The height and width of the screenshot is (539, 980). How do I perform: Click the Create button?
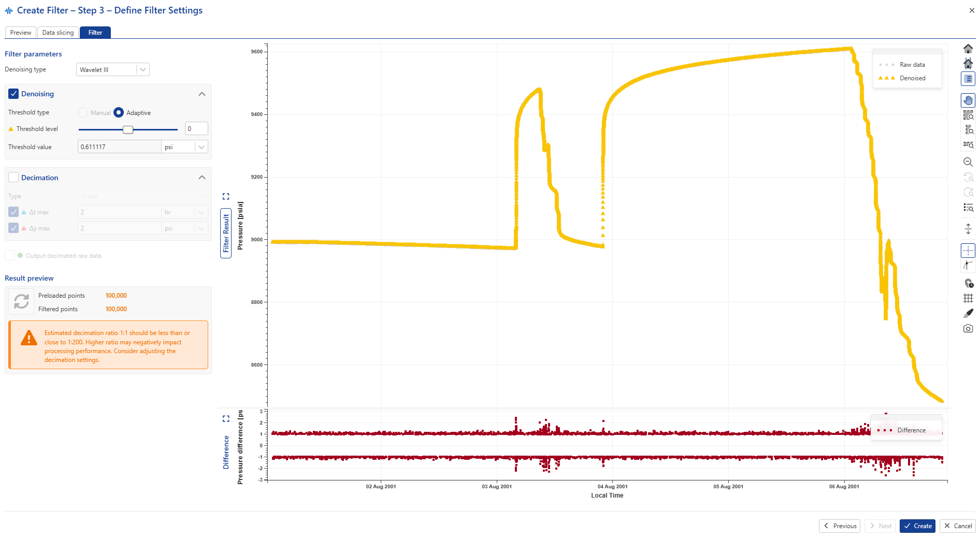917,526
